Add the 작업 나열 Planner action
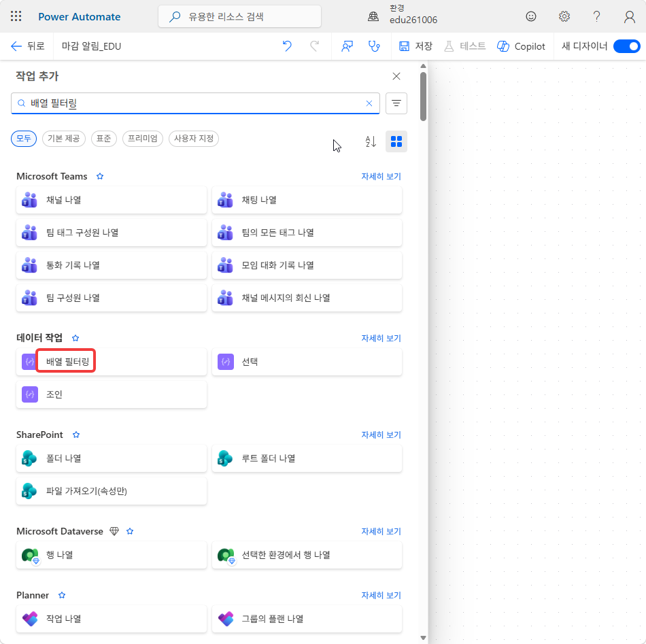The height and width of the screenshot is (644, 646). pos(112,619)
